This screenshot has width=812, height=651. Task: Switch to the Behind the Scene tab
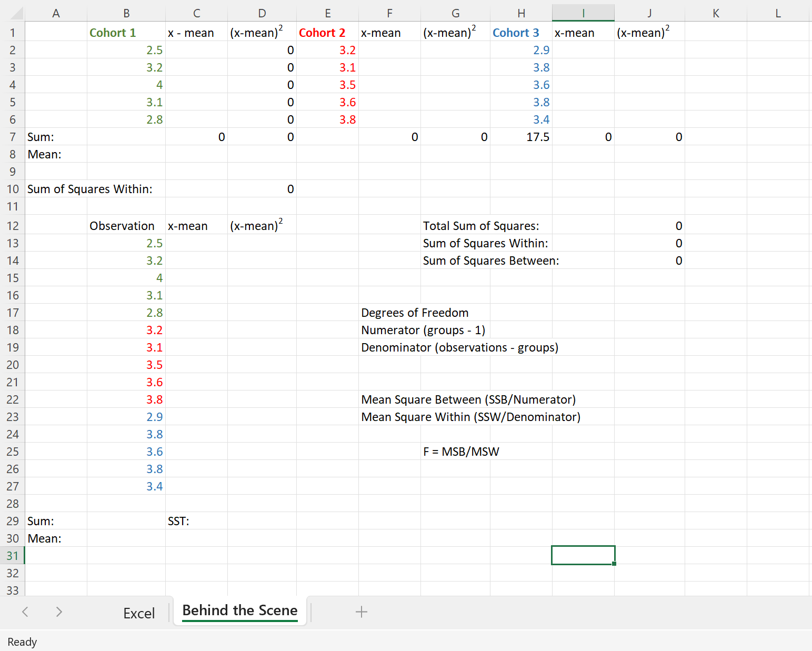[239, 610]
